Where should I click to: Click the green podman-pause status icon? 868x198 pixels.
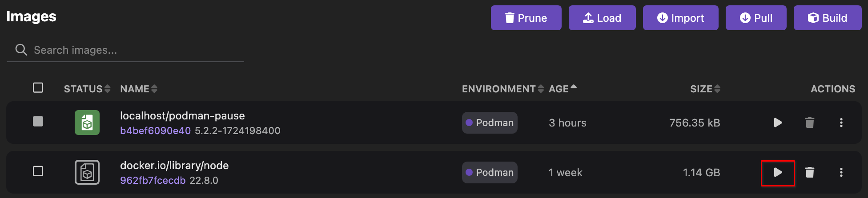click(87, 123)
